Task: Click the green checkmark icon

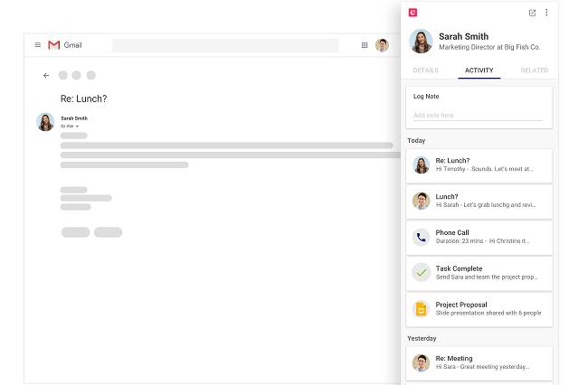Action: (422, 272)
